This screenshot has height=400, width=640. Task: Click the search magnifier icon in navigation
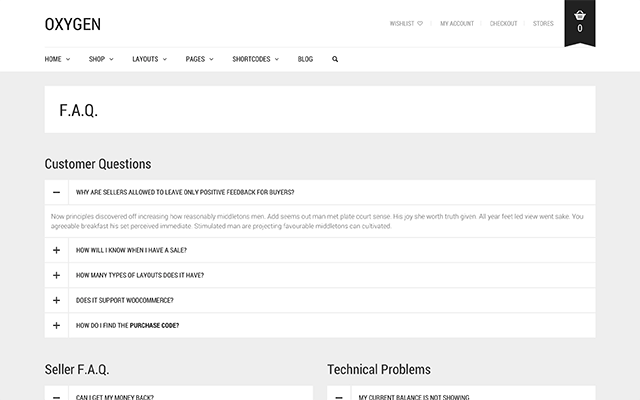pos(335,59)
